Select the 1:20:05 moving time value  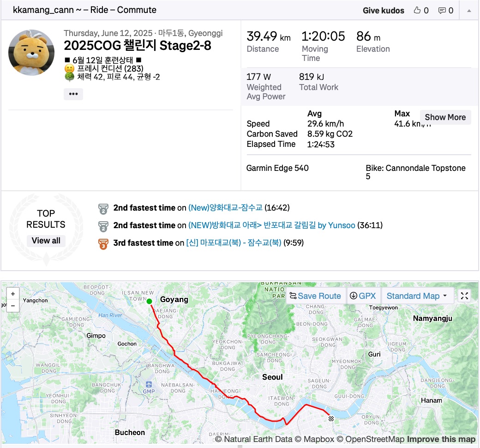pos(323,36)
